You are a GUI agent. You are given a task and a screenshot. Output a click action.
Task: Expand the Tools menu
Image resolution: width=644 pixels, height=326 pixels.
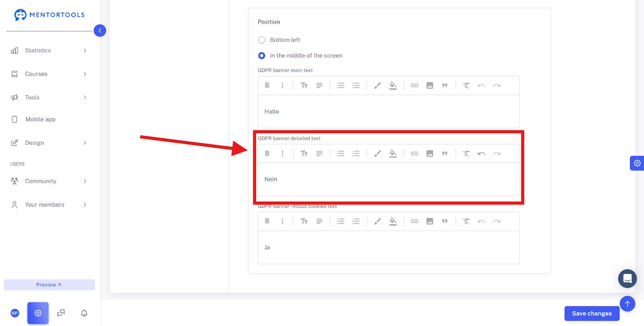pyautogui.click(x=49, y=97)
